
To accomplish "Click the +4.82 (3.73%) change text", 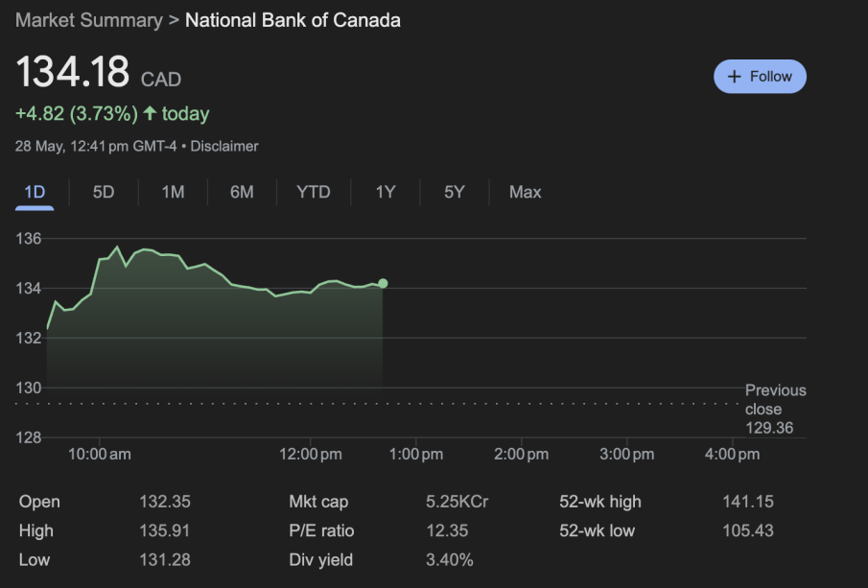I will pyautogui.click(x=77, y=113).
